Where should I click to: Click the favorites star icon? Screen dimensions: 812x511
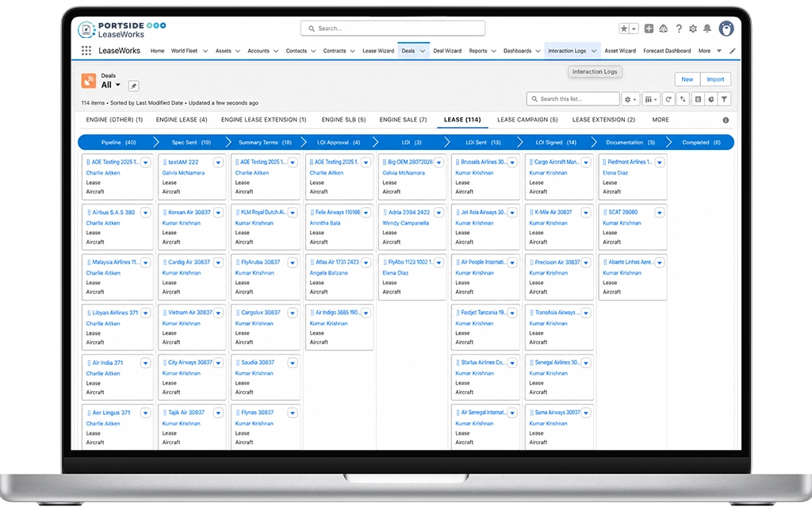[624, 29]
